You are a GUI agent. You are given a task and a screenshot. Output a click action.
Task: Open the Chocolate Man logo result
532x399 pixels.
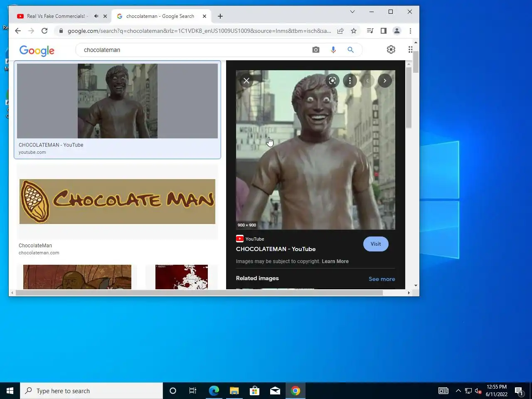117,202
